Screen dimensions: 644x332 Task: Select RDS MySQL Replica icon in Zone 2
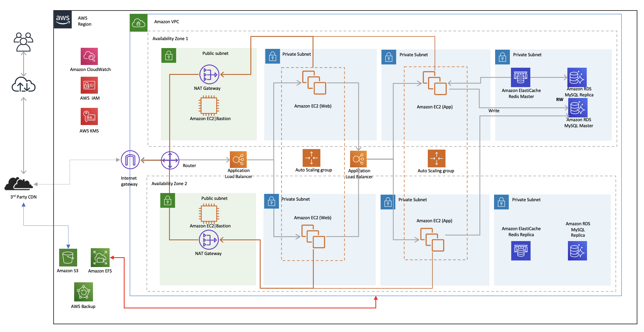point(577,251)
